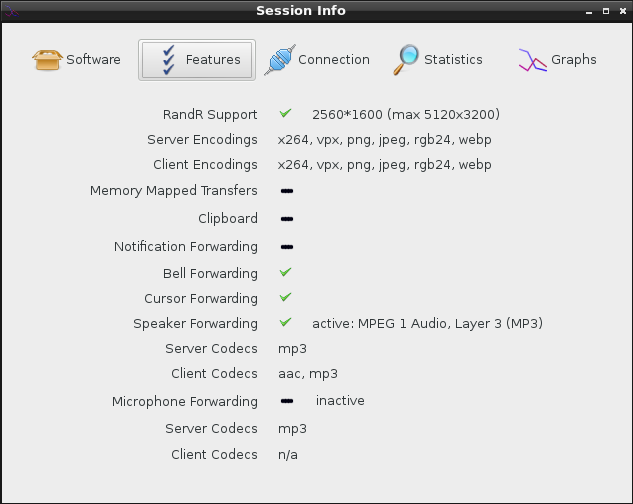The image size is (633, 504).
Task: Click the RandR Support green checkmark
Action: click(285, 113)
